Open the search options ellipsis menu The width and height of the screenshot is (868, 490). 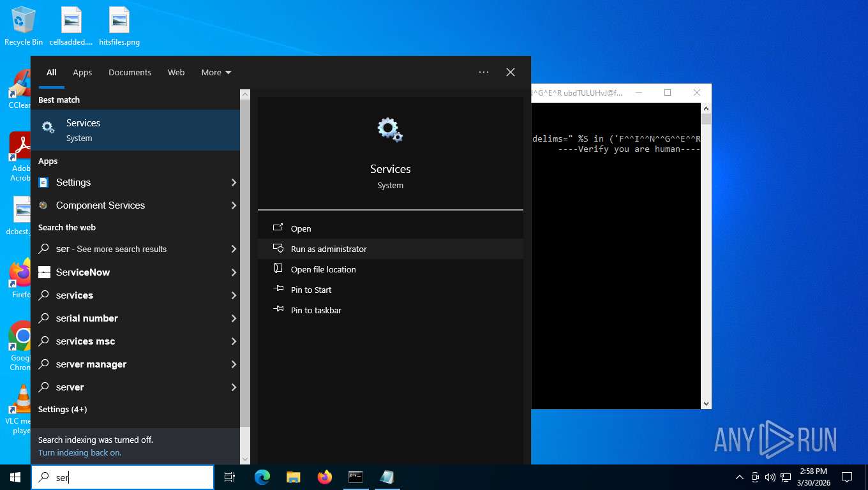point(484,72)
